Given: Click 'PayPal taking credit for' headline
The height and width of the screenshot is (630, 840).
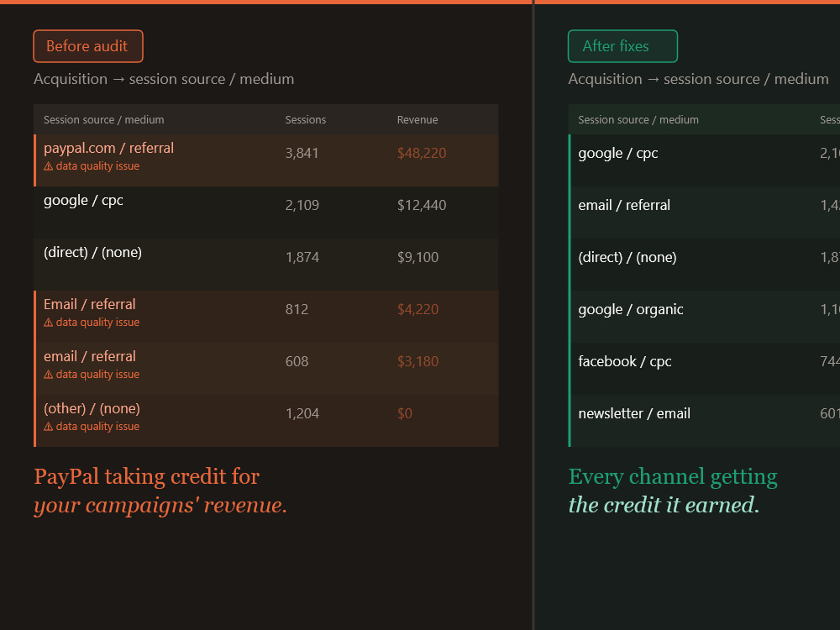Looking at the screenshot, I should [147, 476].
